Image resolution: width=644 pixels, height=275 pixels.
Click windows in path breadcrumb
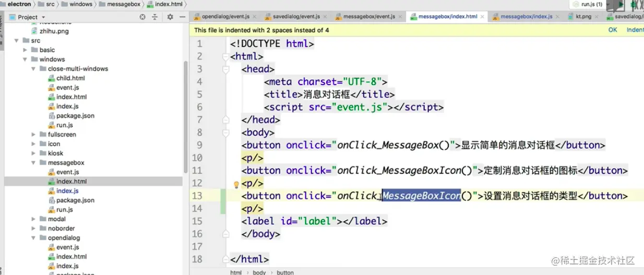[80, 4]
